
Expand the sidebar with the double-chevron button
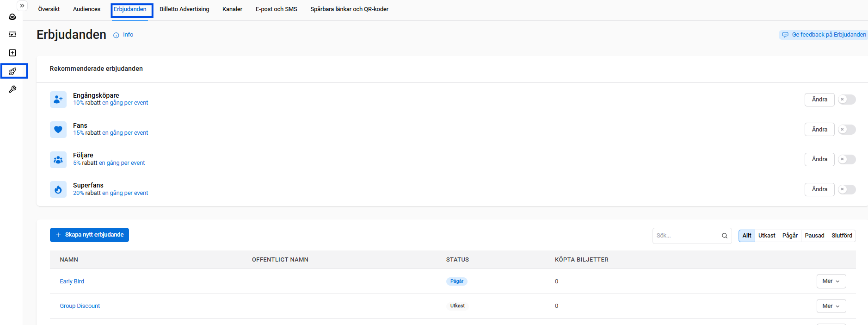(22, 6)
